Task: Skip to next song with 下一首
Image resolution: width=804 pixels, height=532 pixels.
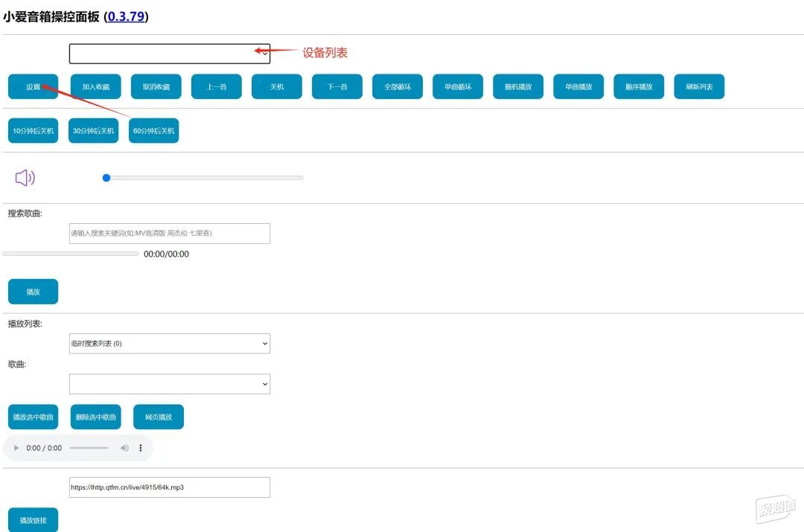Action: point(337,86)
